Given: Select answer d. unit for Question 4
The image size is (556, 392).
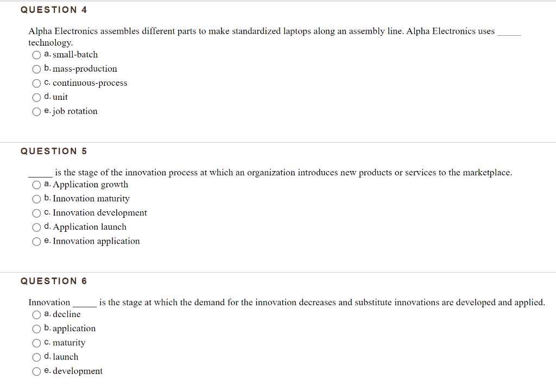Looking at the screenshot, I should (x=36, y=97).
